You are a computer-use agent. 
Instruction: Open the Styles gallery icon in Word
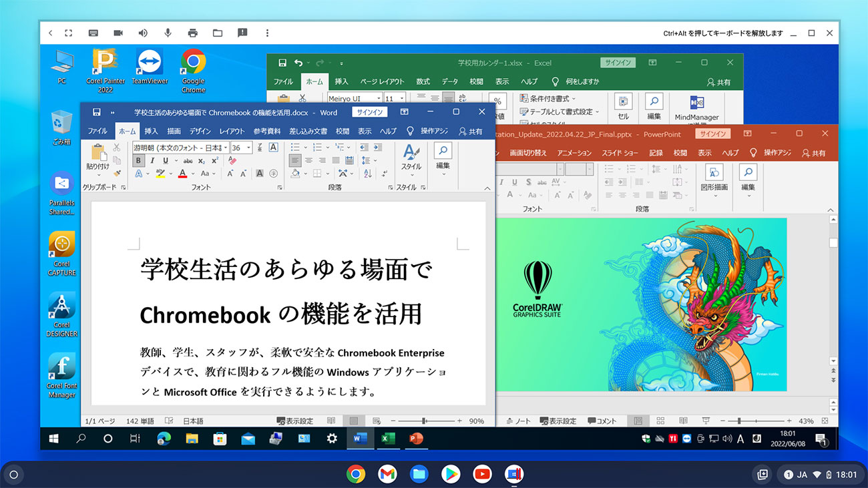coord(411,153)
